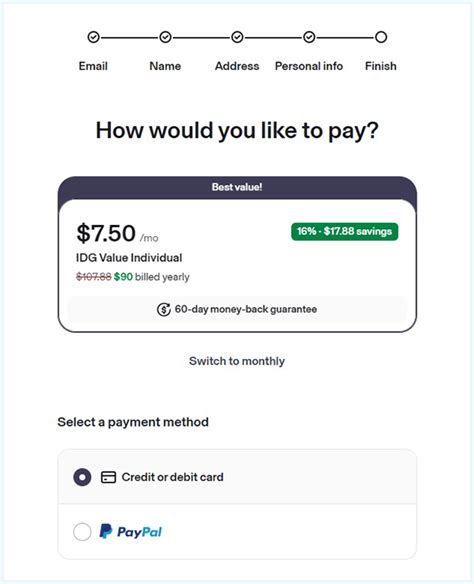This screenshot has width=474, height=584.
Task: Click the Address step checkmark icon
Action: (237, 37)
